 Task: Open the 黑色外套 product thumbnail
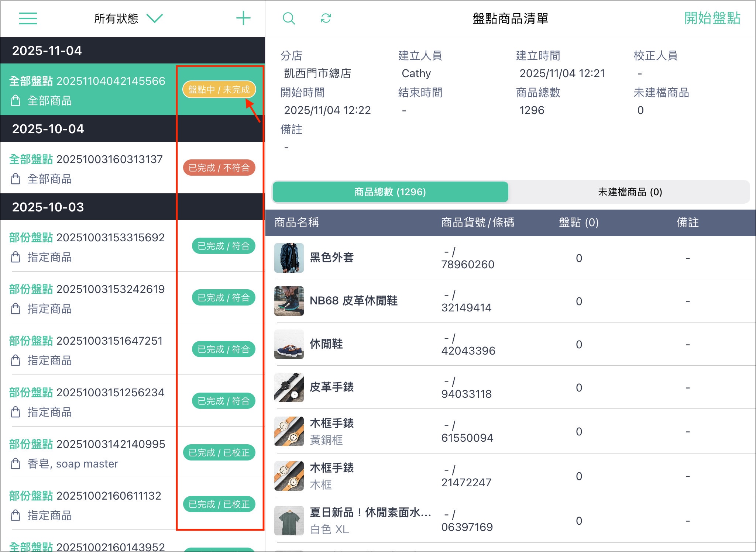(289, 258)
